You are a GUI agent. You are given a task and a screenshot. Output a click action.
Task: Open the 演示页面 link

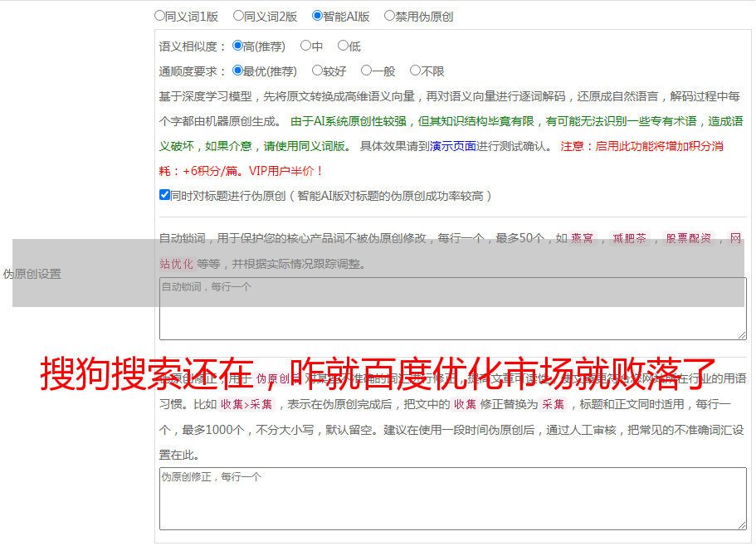[452, 146]
